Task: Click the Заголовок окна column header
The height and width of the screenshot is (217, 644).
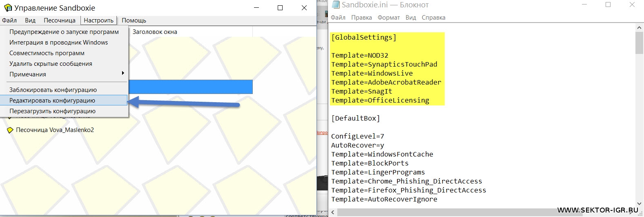Action: pyautogui.click(x=155, y=31)
